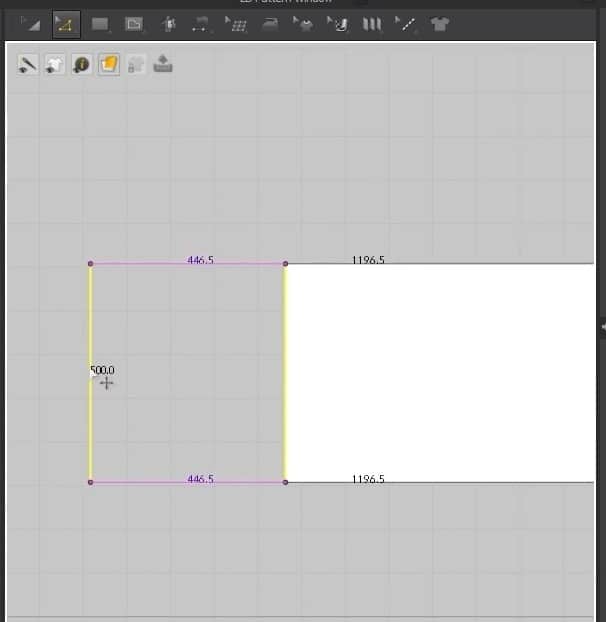Toggle sewing line visibility eye icon
The height and width of the screenshot is (622, 606).
(x=27, y=65)
